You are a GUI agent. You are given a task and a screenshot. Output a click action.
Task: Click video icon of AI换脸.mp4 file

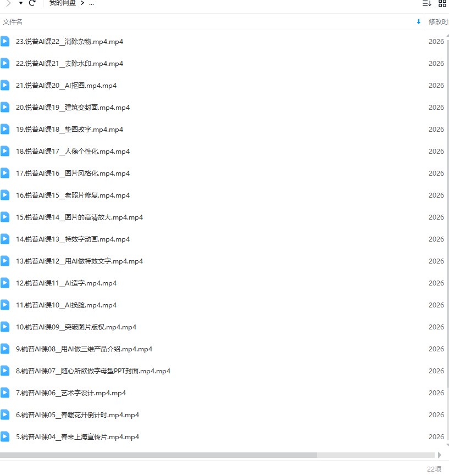coord(5,305)
